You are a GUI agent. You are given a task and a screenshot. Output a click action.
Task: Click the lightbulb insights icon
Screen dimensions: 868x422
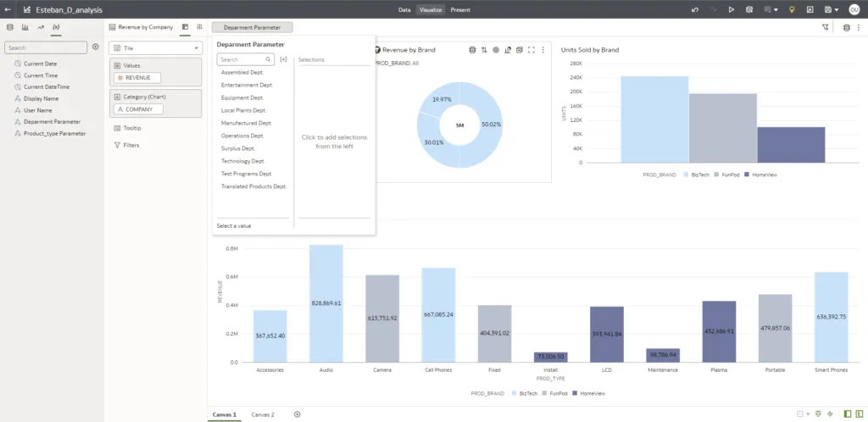[792, 9]
